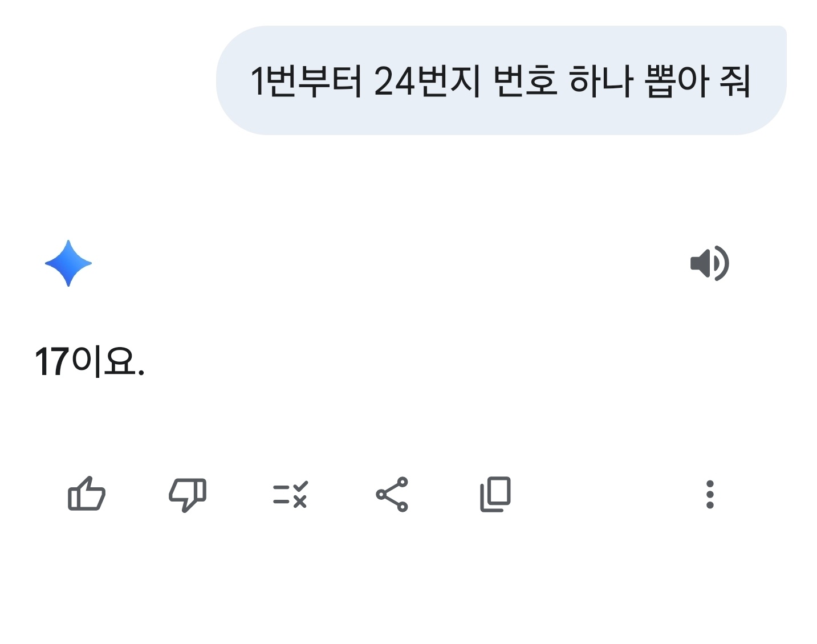Toggle read aloud for the answer
817x644 pixels.
[709, 263]
